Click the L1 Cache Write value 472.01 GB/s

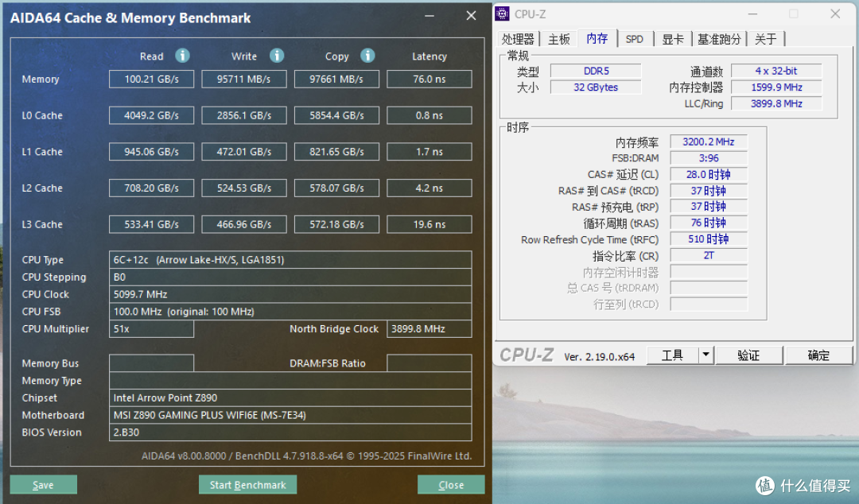pyautogui.click(x=244, y=152)
